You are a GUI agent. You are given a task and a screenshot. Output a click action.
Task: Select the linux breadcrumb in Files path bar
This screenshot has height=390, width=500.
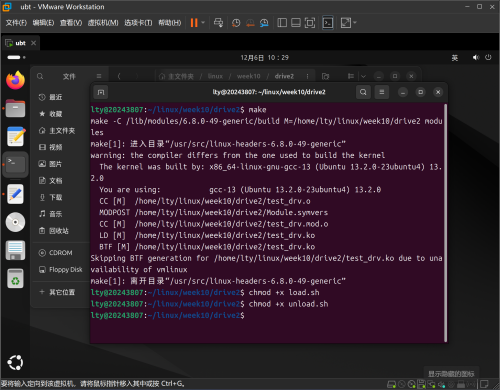click(x=215, y=76)
